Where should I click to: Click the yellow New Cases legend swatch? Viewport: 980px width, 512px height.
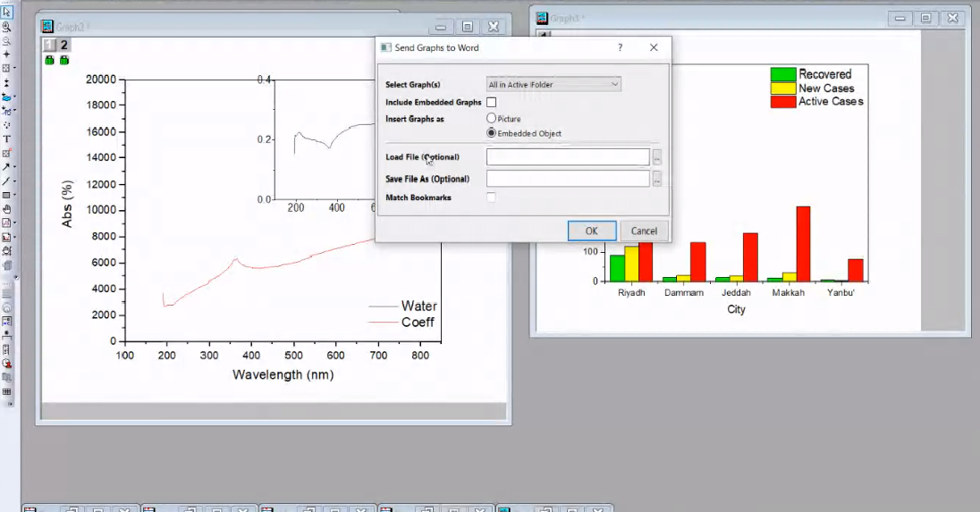coord(783,88)
